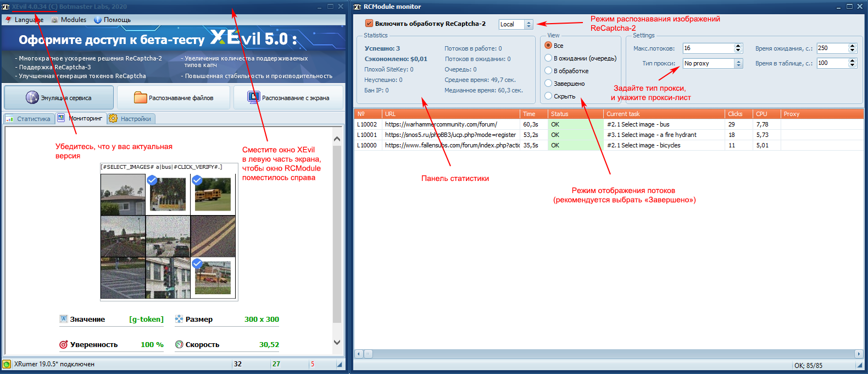868x374 pixels.
Task: Sort table by the Clicks column header
Action: click(739, 114)
